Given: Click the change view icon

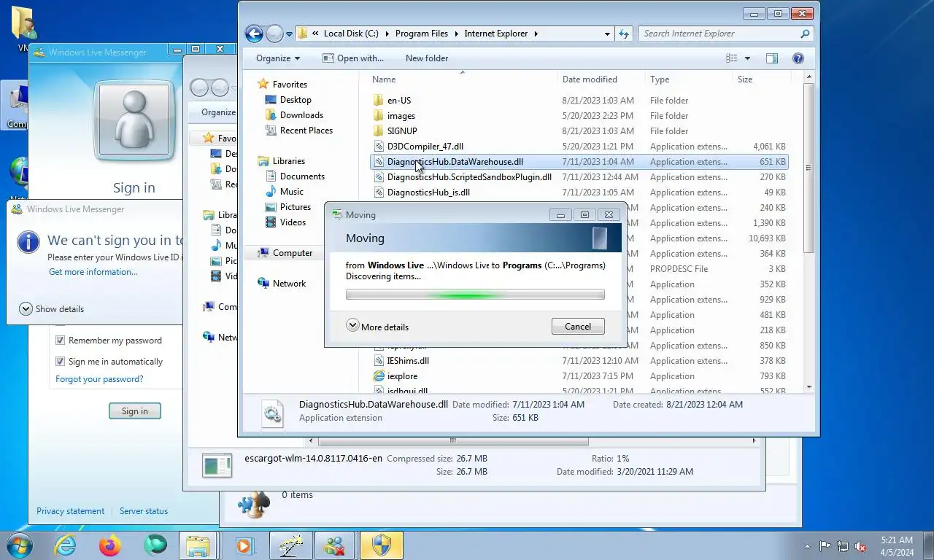Looking at the screenshot, I should (732, 58).
